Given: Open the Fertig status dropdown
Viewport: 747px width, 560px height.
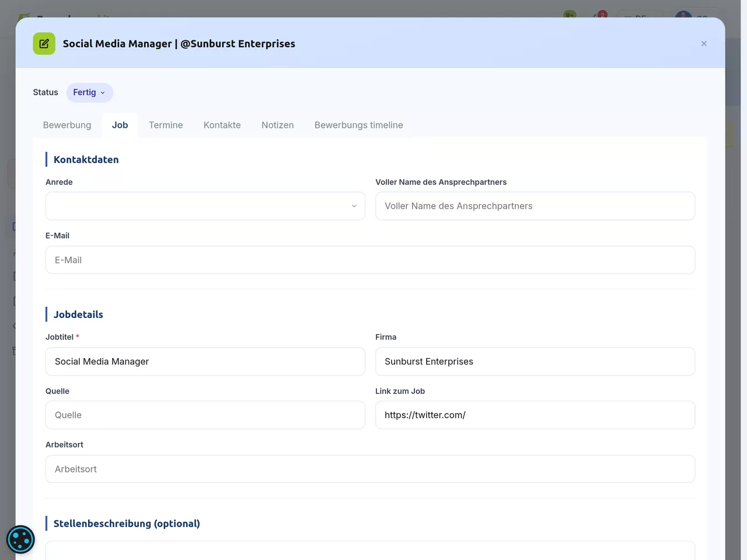Looking at the screenshot, I should pos(89,93).
